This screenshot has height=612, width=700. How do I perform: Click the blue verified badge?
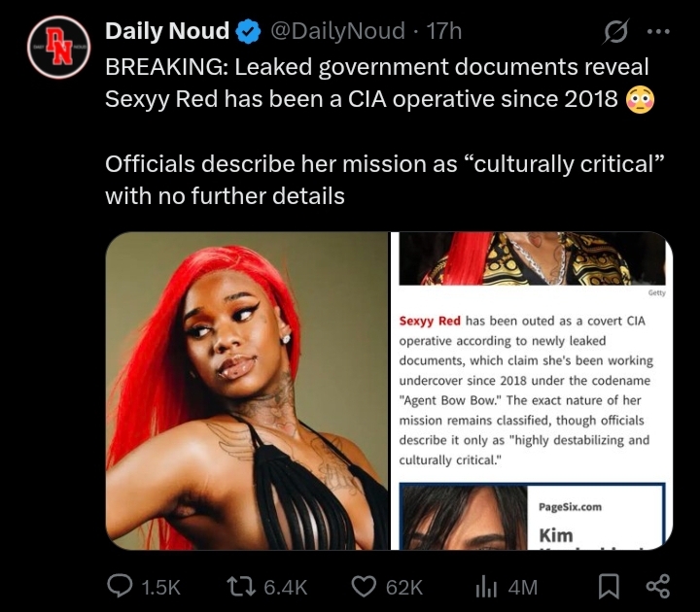pos(248,31)
